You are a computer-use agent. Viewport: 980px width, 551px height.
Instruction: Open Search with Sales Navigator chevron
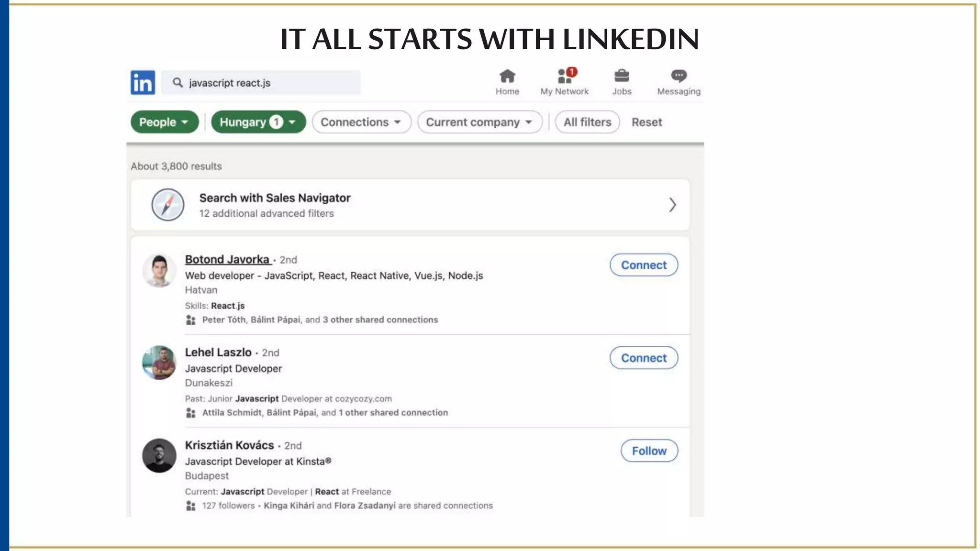tap(672, 205)
